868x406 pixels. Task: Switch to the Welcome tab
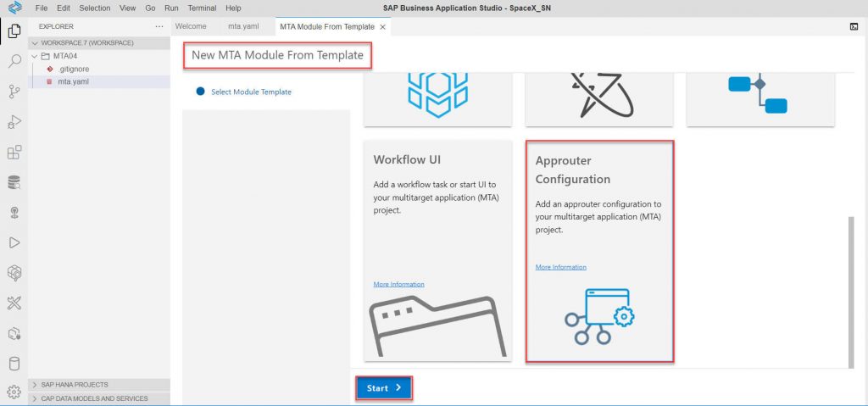pyautogui.click(x=191, y=26)
